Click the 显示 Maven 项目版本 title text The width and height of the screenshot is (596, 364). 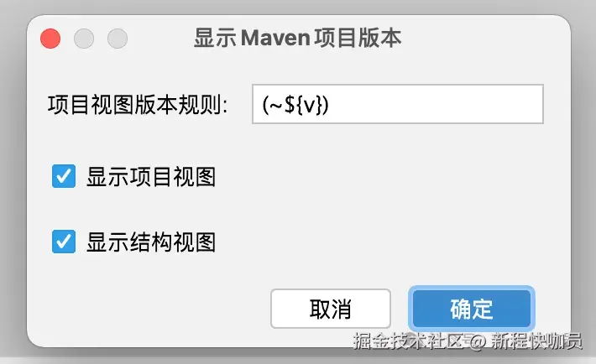[x=298, y=38]
